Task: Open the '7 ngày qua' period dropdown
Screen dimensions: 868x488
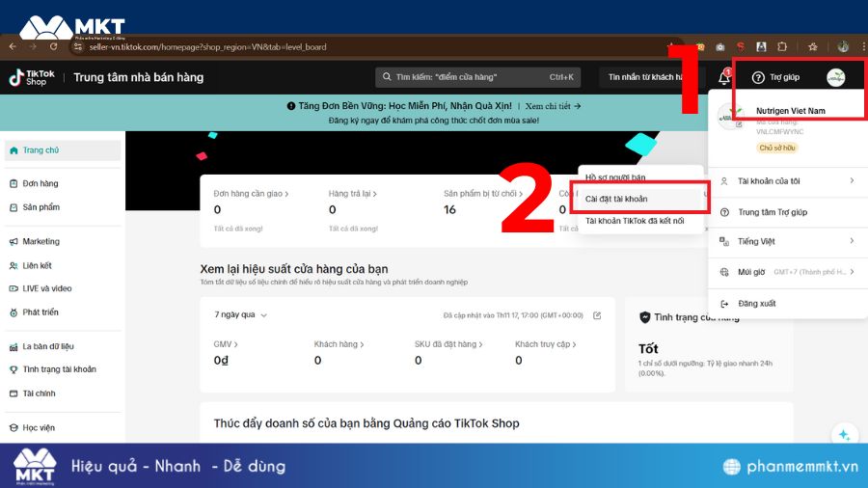Action: click(x=241, y=315)
